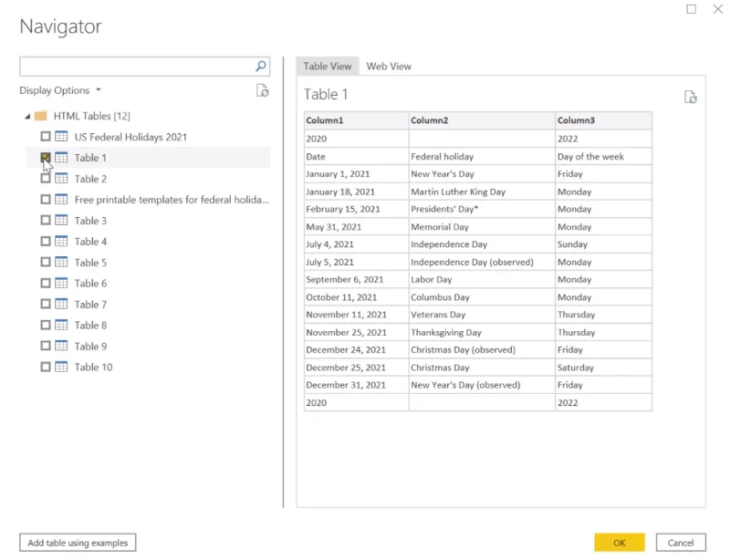Click the 'Independence Day (observed)' cell
Viewport: 730px width, 560px height.
point(482,262)
